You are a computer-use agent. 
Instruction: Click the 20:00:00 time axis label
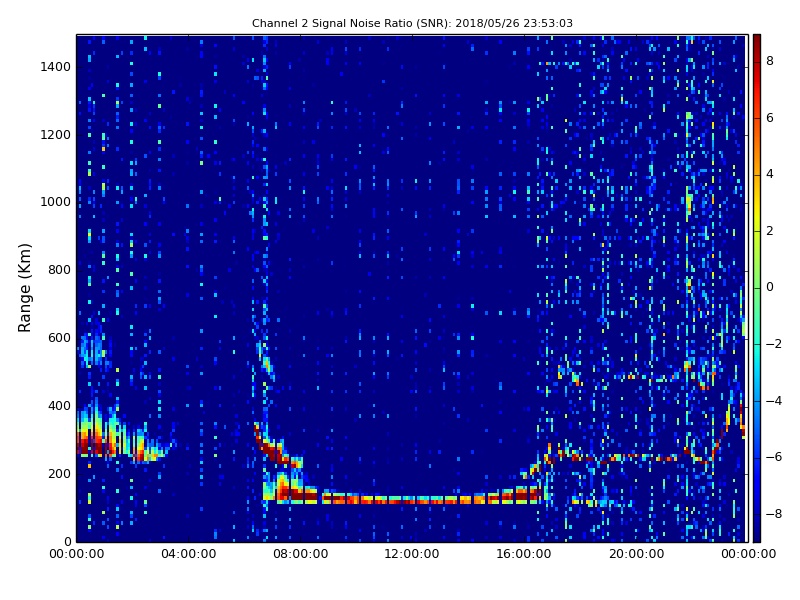pos(636,554)
